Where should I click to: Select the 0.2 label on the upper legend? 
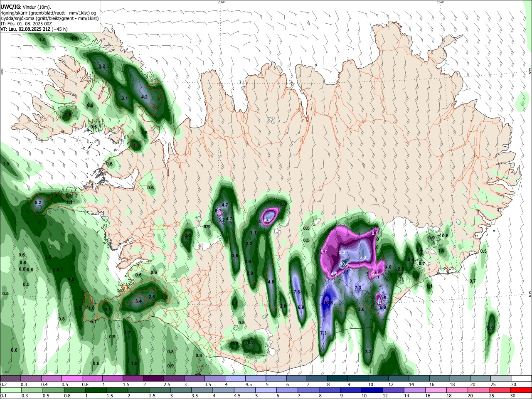[3, 384]
